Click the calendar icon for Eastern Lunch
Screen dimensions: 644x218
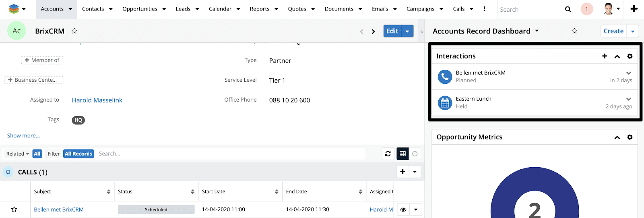[x=445, y=103]
